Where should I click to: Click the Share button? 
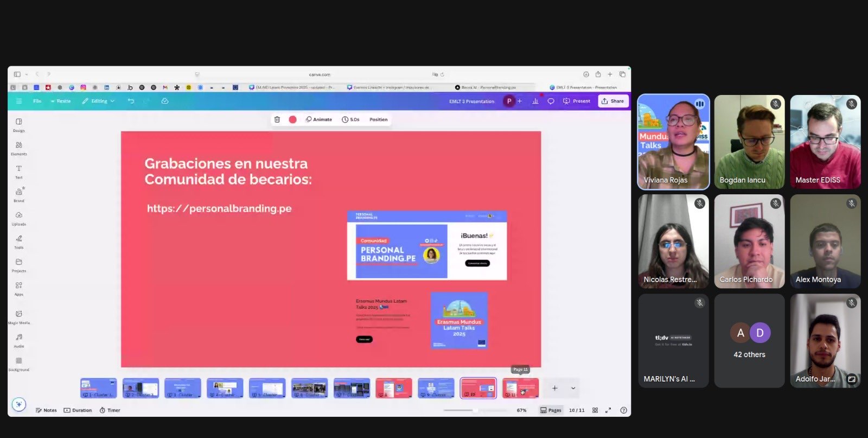[613, 101]
